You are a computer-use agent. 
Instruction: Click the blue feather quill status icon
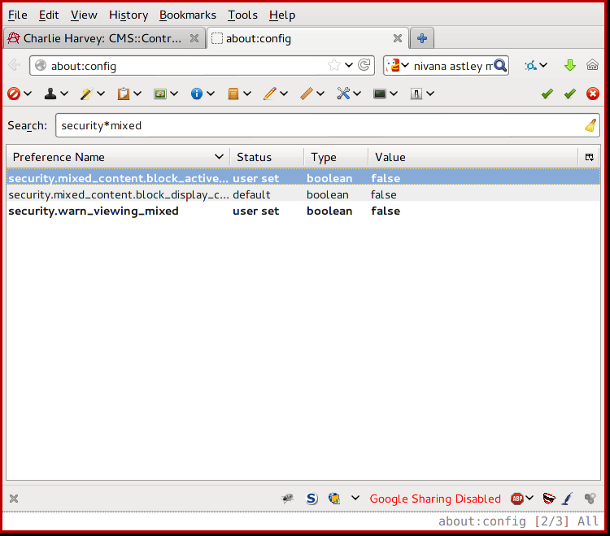pos(568,498)
